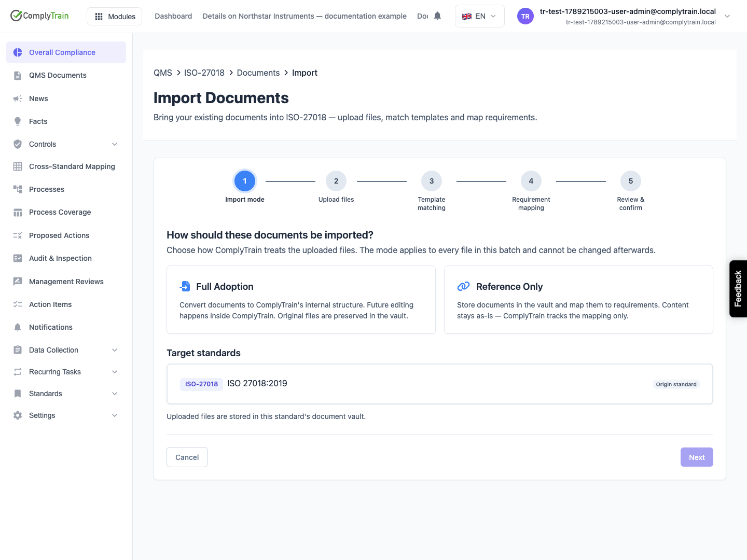The width and height of the screenshot is (747, 560).
Task: Click Action Items checklist icon
Action: (x=18, y=304)
